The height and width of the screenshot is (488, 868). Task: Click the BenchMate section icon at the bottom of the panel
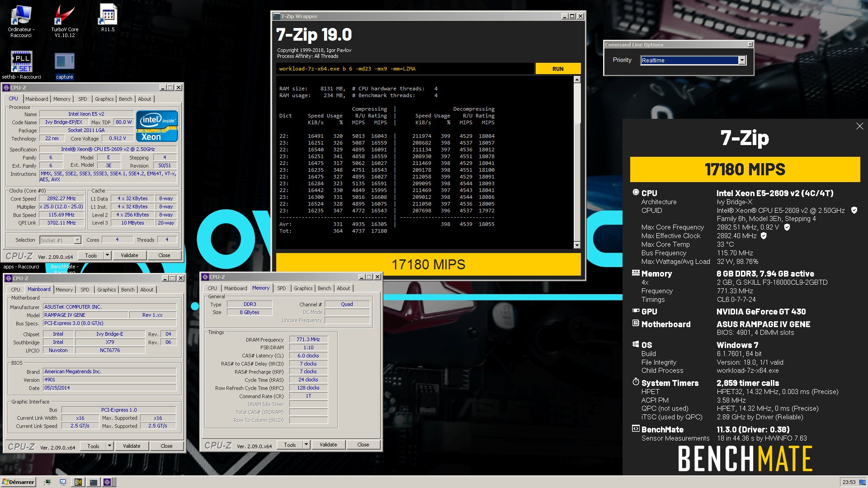pos(636,429)
